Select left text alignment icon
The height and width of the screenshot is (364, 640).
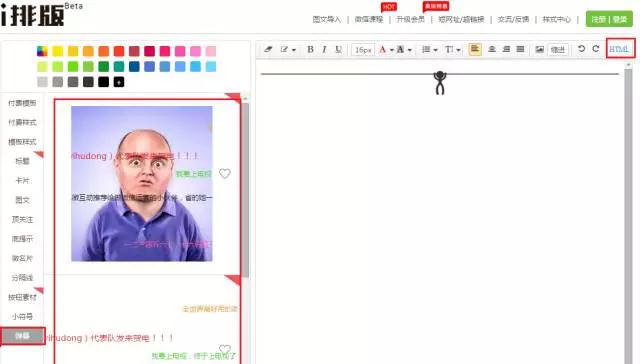point(475,49)
